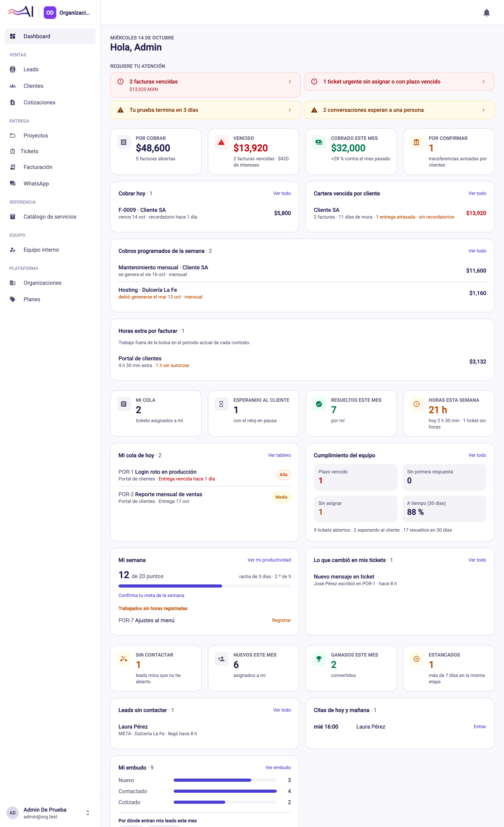The width and height of the screenshot is (504, 827).
Task: Open invoice F-0009 · Cliente SA row
Action: tap(205, 213)
